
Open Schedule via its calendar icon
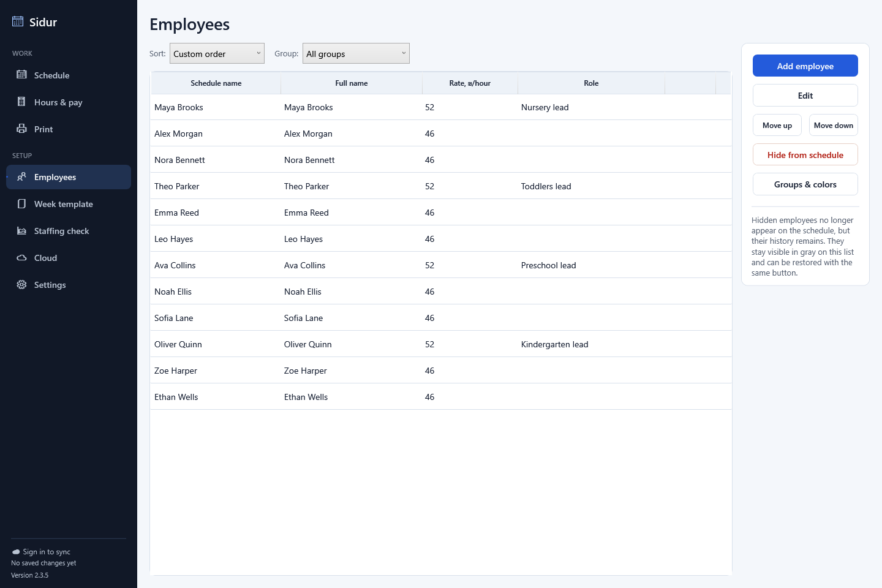[21, 75]
